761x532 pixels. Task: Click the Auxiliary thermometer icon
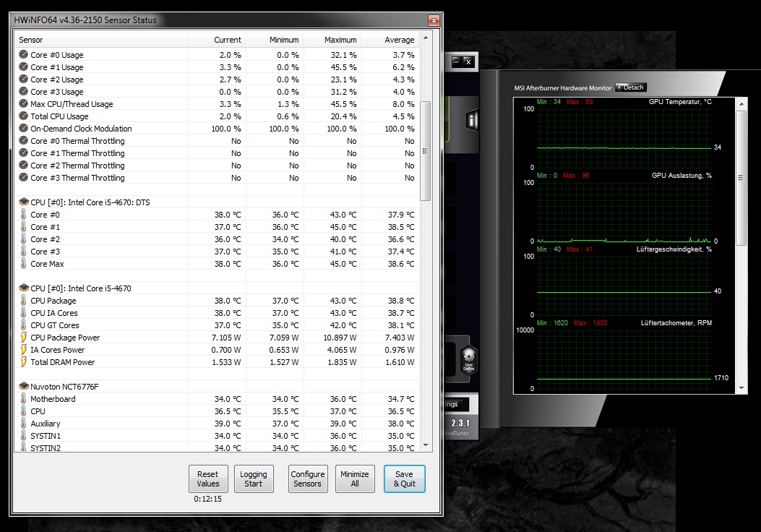click(x=23, y=424)
